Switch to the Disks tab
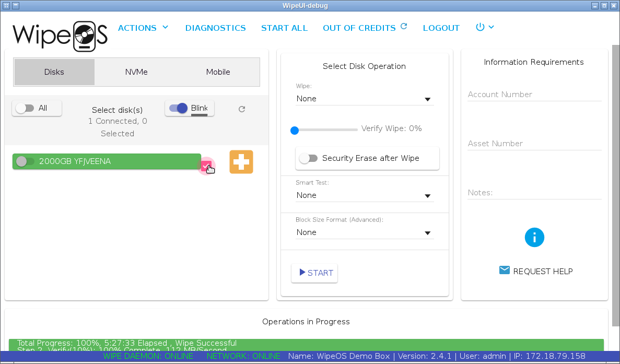Screen dimensions: 620x364 [54, 72]
